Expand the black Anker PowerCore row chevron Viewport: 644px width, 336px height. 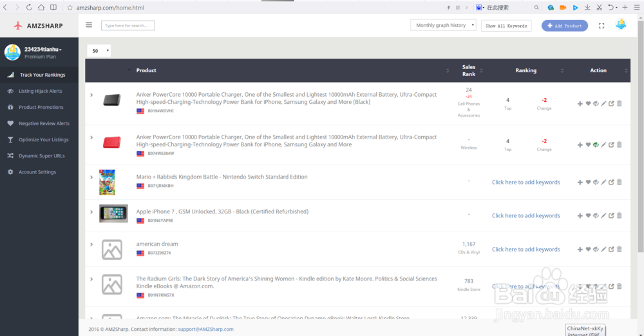(x=91, y=95)
